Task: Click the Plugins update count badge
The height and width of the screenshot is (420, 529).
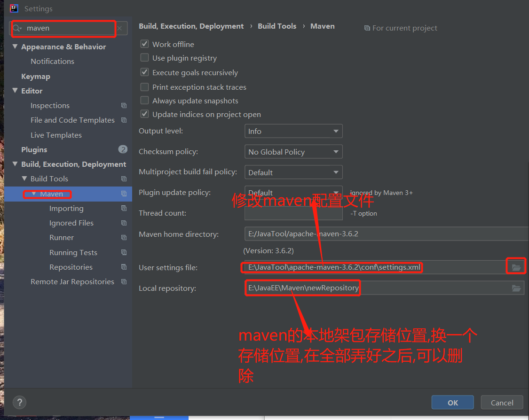Action: (x=123, y=149)
